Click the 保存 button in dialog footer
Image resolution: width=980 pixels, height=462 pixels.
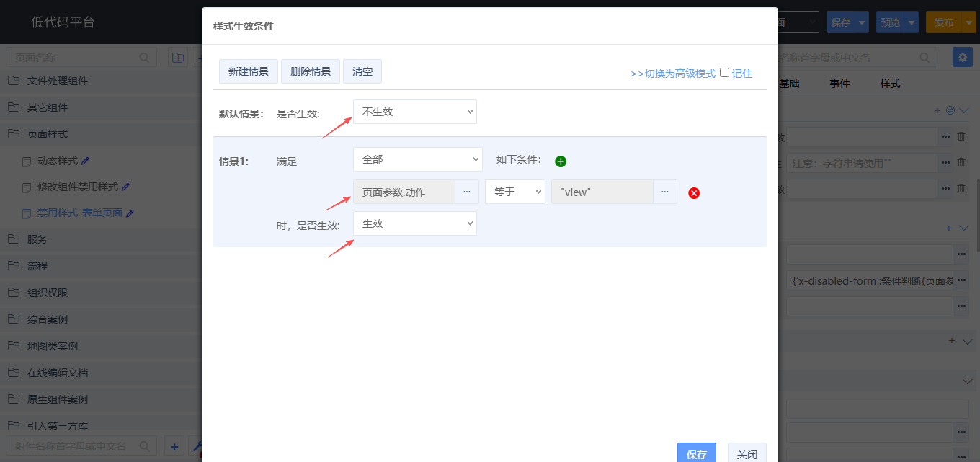click(x=696, y=454)
